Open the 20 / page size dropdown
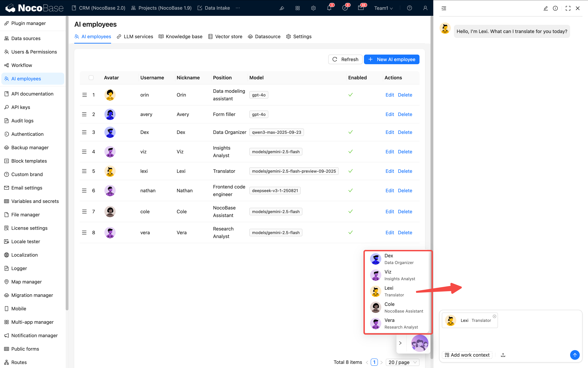 [402, 362]
